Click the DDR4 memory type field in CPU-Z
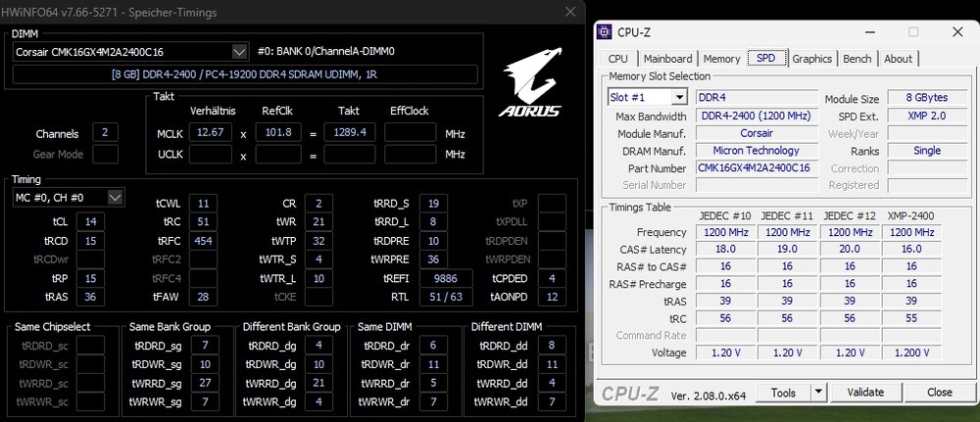 pyautogui.click(x=757, y=97)
